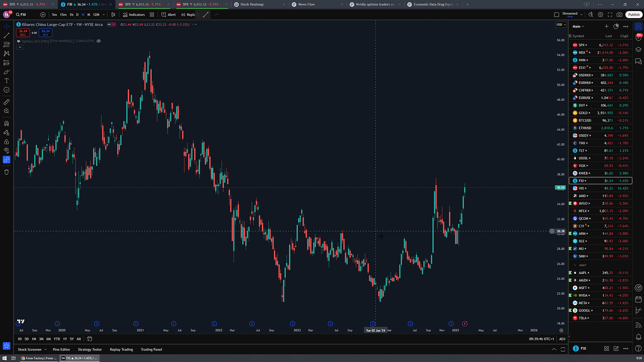Open quick search lightning icon
Screen dimensions: 644x362
tap(591, 15)
